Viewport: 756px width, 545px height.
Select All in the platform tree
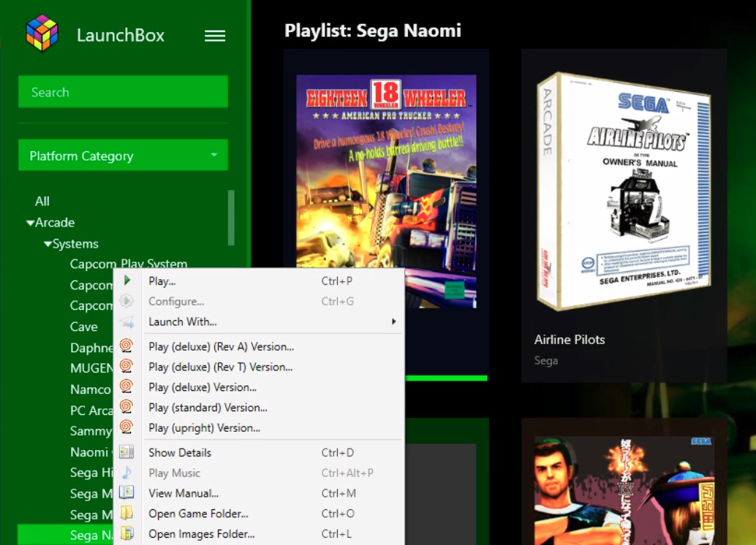pyautogui.click(x=42, y=201)
